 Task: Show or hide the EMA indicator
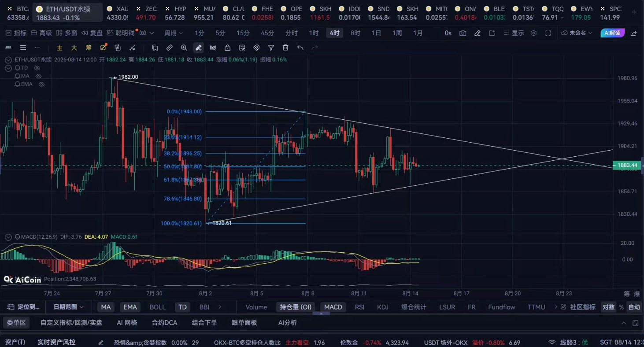41,84
